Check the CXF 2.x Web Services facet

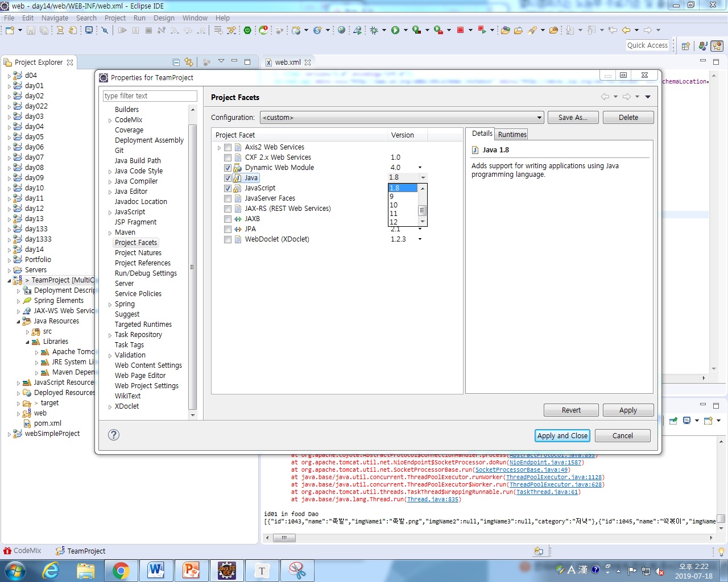227,157
